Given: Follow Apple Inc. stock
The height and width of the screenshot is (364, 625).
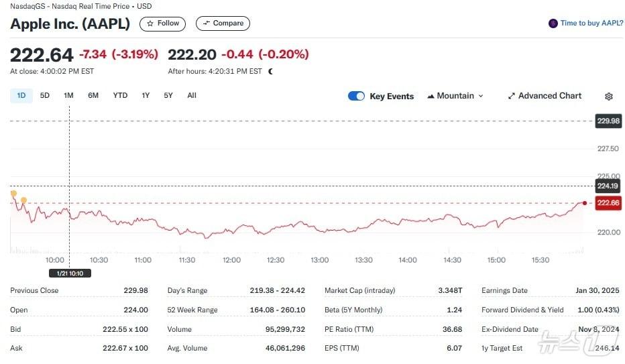Looking at the screenshot, I should click(x=163, y=23).
